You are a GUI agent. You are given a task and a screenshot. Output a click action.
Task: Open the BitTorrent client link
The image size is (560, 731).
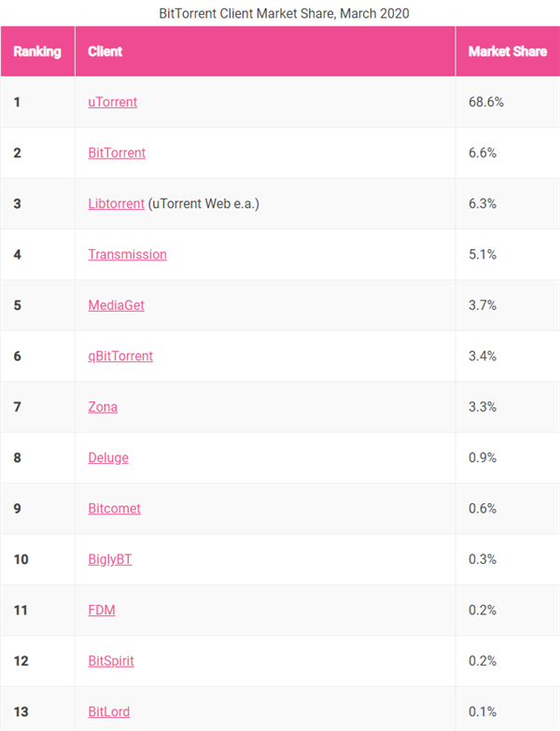[117, 153]
